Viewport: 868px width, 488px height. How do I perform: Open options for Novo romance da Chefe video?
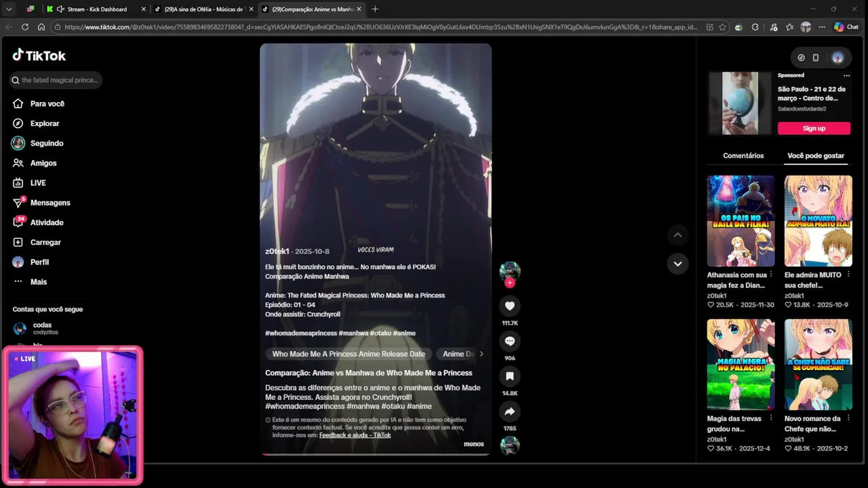tap(848, 418)
